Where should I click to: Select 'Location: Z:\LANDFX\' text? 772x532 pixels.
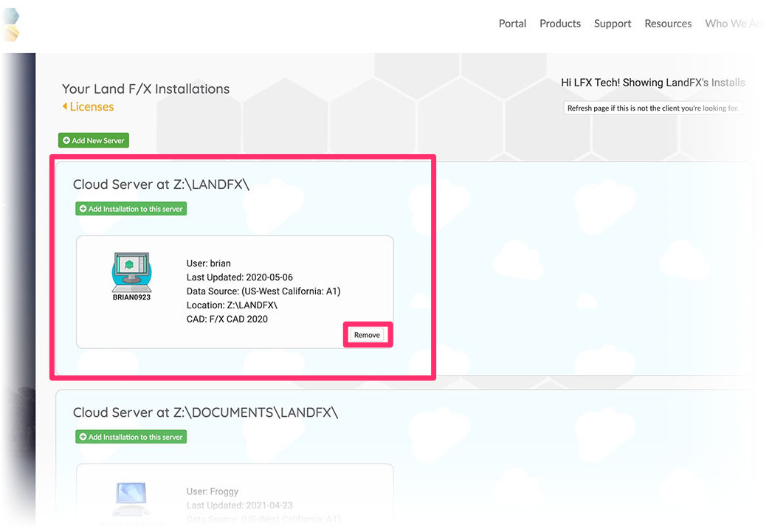pos(232,305)
